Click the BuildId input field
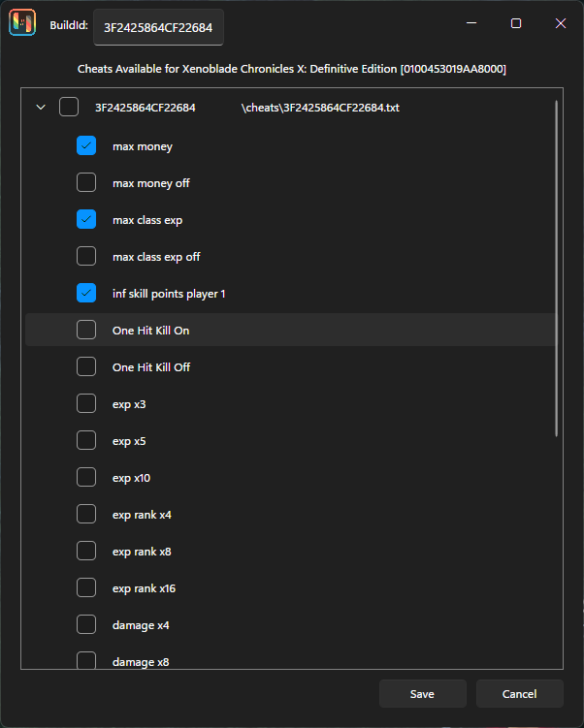The image size is (584, 728). pyautogui.click(x=158, y=27)
